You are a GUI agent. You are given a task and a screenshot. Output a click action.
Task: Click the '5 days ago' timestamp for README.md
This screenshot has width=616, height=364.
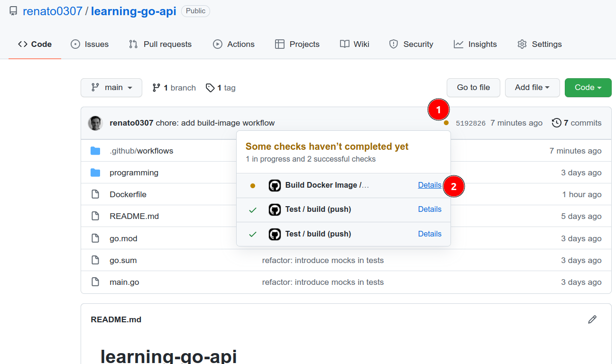581,216
